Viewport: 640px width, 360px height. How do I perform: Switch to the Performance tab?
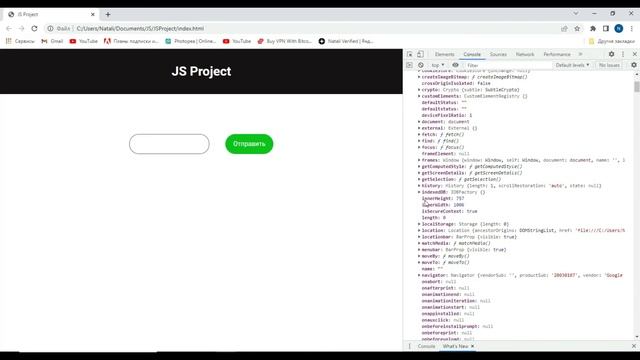[557, 54]
